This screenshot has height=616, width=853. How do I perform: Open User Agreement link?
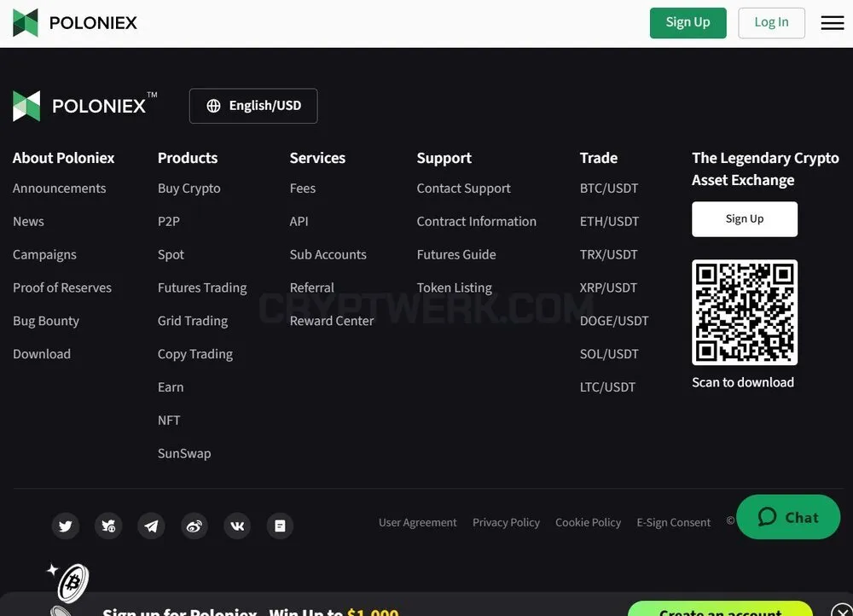418,522
